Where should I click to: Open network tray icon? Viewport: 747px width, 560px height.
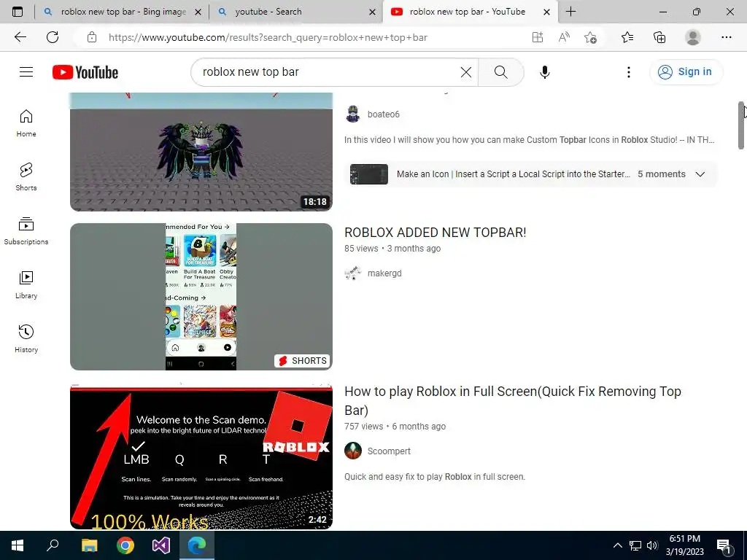(x=635, y=545)
